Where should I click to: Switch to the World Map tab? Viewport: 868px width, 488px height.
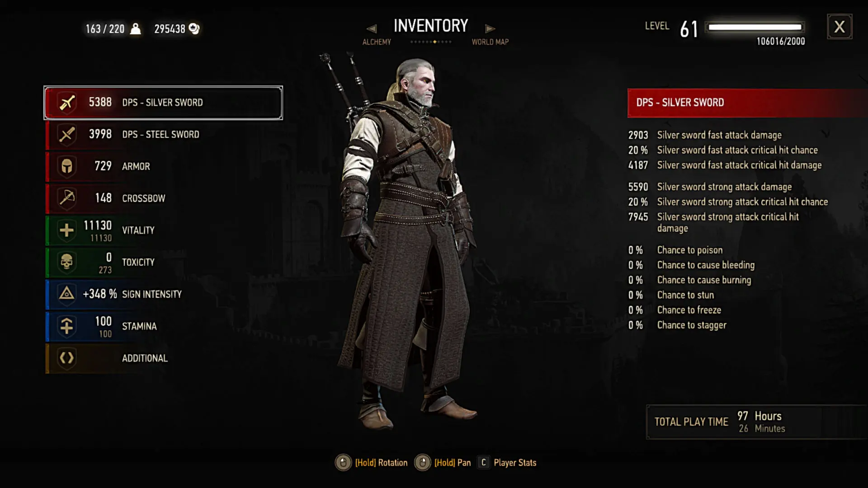point(490,42)
